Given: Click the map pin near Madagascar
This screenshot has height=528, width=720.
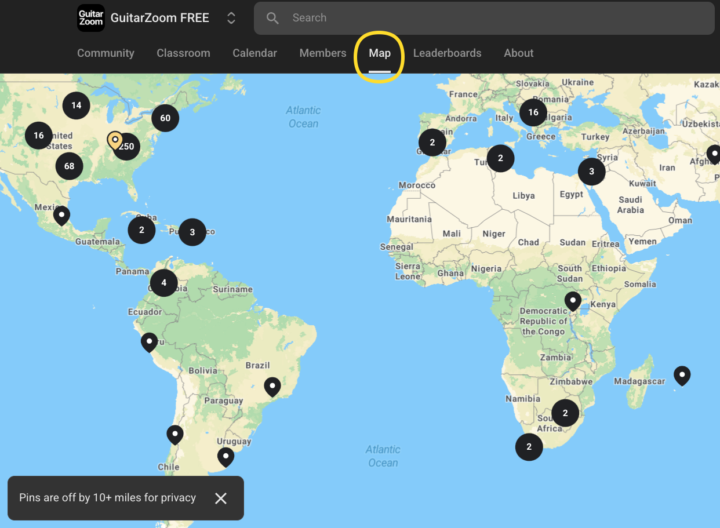Looking at the screenshot, I should click(x=682, y=375).
